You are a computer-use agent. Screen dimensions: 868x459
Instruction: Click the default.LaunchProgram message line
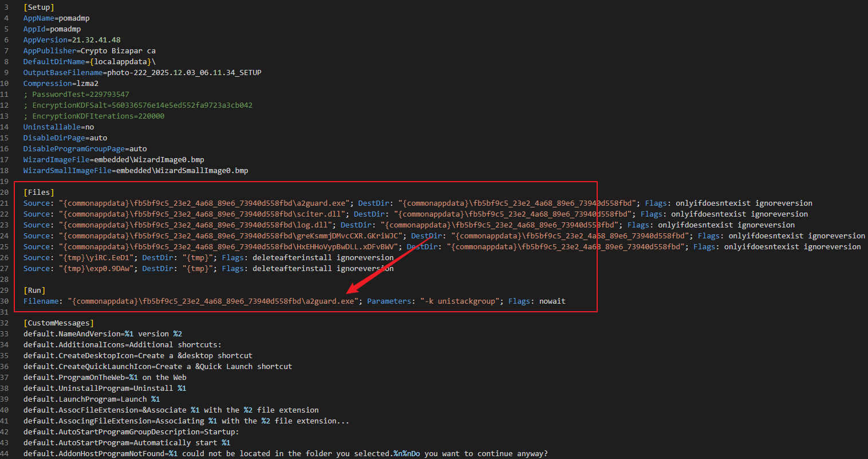91,399
